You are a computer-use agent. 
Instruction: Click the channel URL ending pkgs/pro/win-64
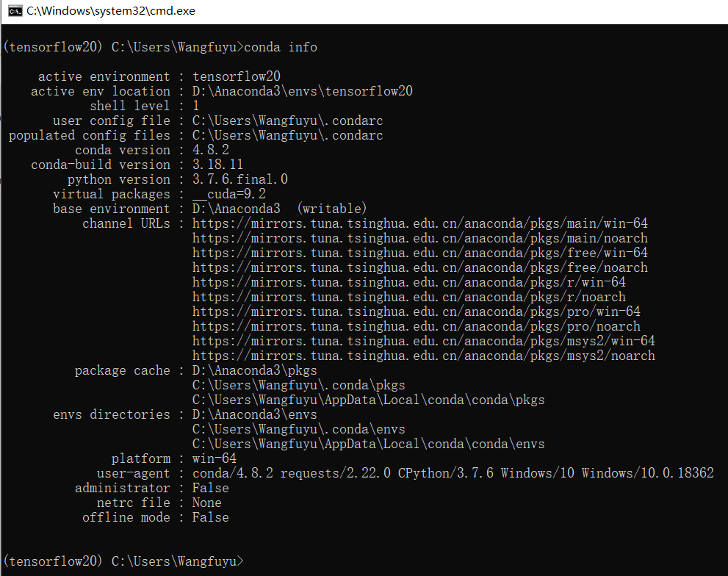click(x=417, y=312)
